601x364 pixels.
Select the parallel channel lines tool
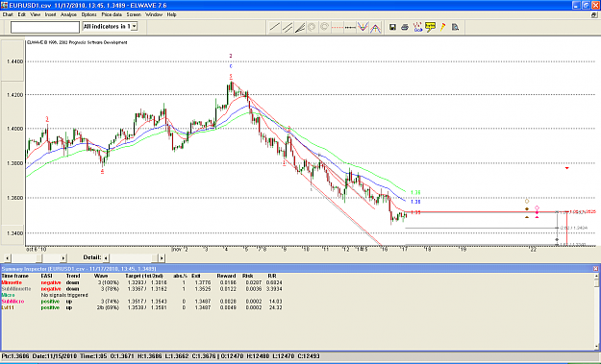click(288, 27)
